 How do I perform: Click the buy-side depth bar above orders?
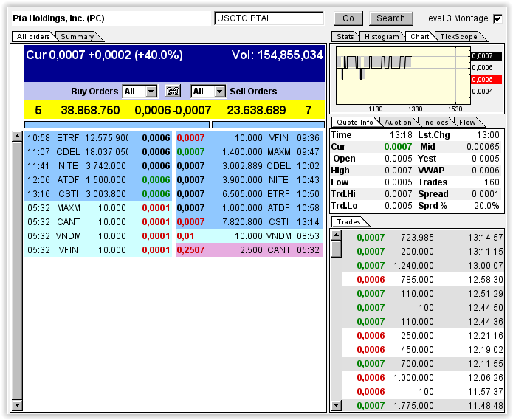(117, 125)
